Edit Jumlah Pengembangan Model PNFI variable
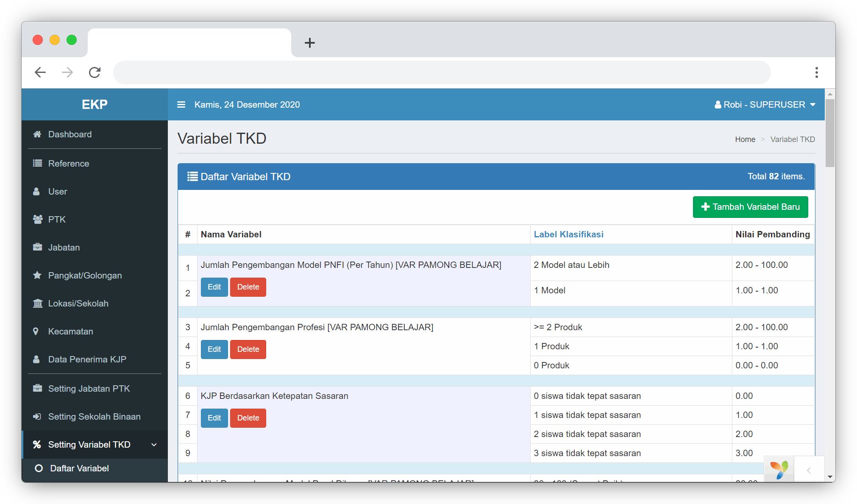Image resolution: width=857 pixels, height=504 pixels. [214, 287]
